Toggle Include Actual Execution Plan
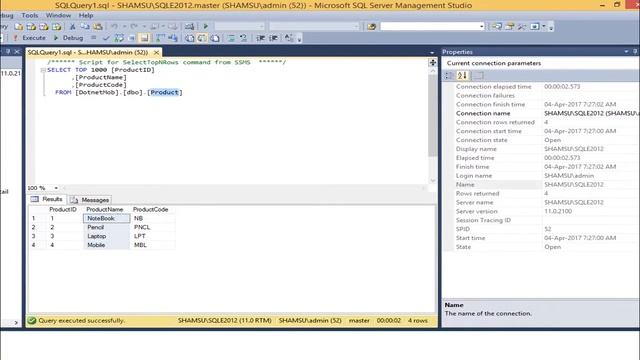This screenshot has height=360, width=640. click(x=160, y=38)
